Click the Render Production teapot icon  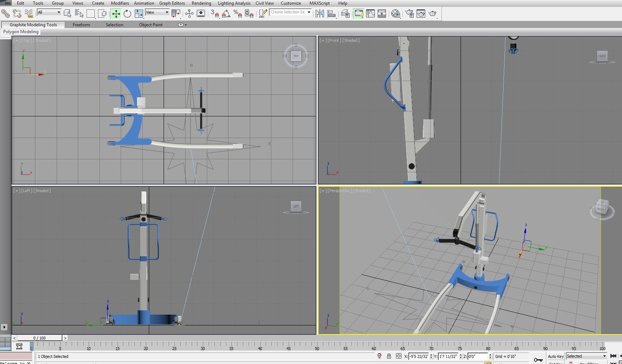click(432, 13)
